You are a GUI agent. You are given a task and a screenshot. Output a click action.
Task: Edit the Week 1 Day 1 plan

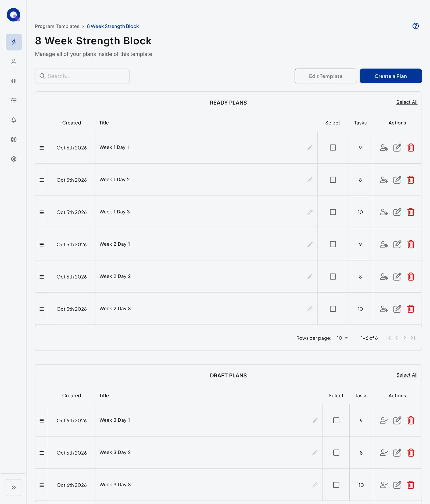click(397, 148)
